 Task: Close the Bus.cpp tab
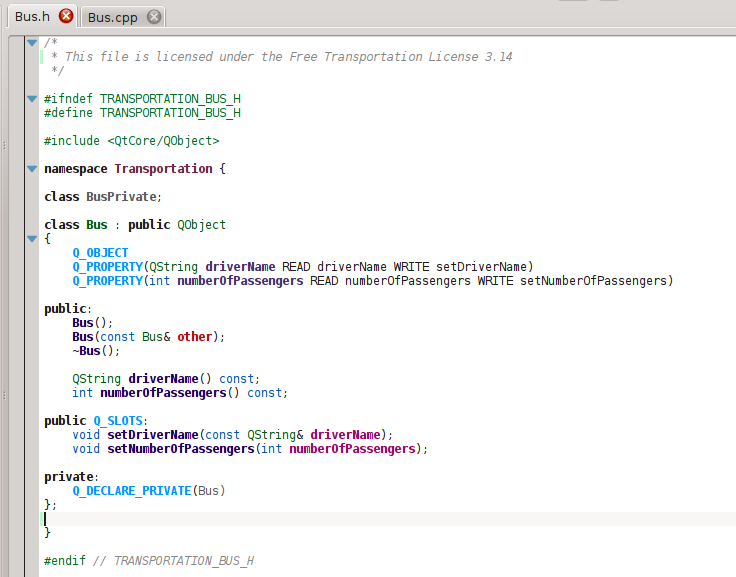pos(154,17)
